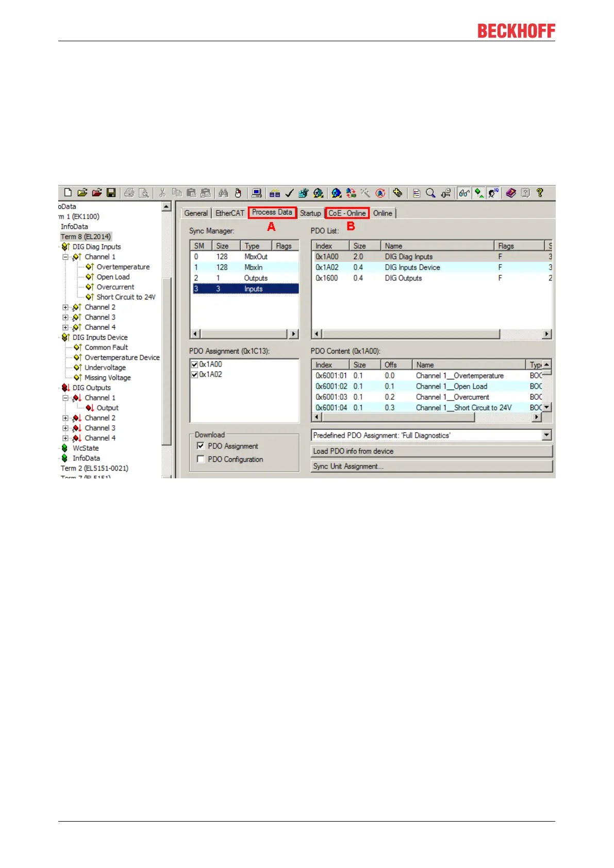The image size is (614, 868).
Task: Click the New document toolbar icon
Action: (68, 193)
